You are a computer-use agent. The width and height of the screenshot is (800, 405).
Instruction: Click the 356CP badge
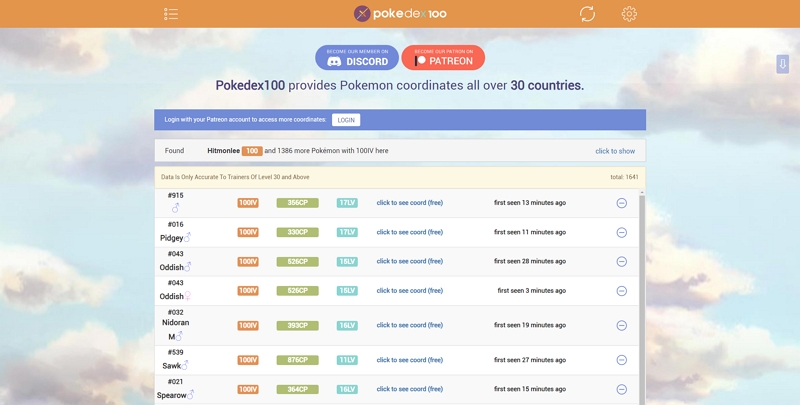click(x=297, y=203)
